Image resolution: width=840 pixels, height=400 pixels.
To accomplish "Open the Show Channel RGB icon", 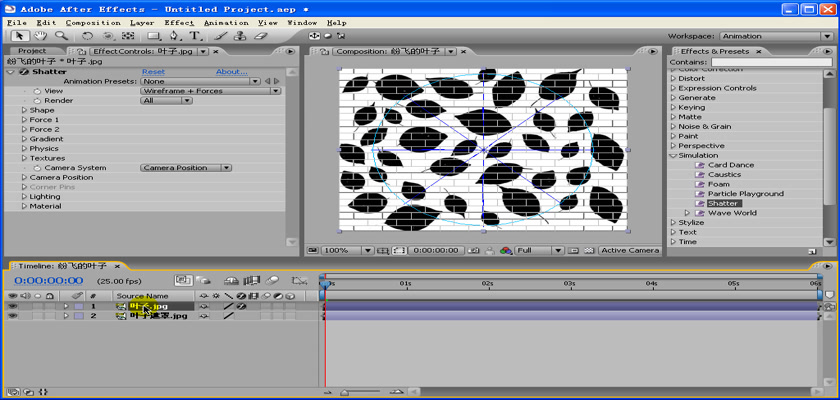I will (506, 251).
